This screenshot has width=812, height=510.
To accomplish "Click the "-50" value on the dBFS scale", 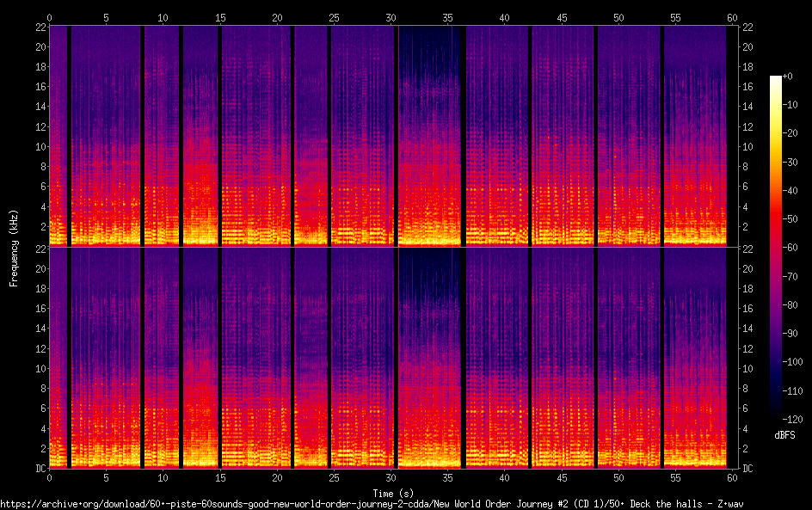I will 790,219.
